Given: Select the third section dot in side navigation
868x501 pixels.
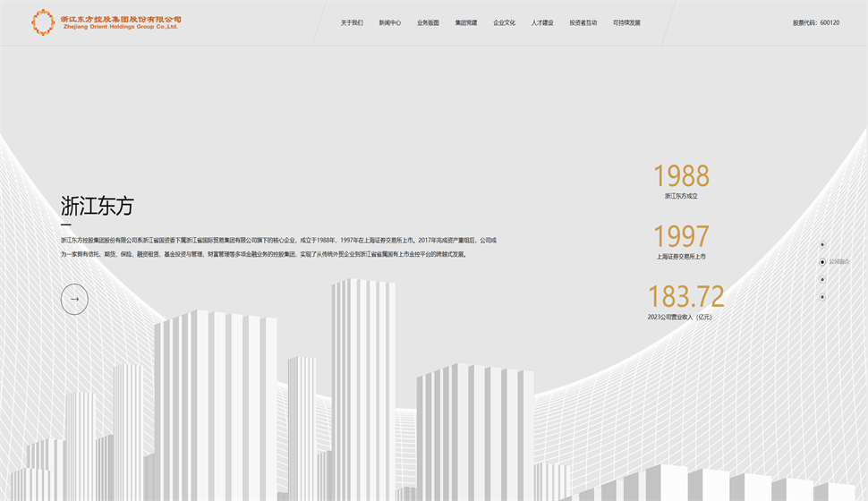Looking at the screenshot, I should click(822, 279).
